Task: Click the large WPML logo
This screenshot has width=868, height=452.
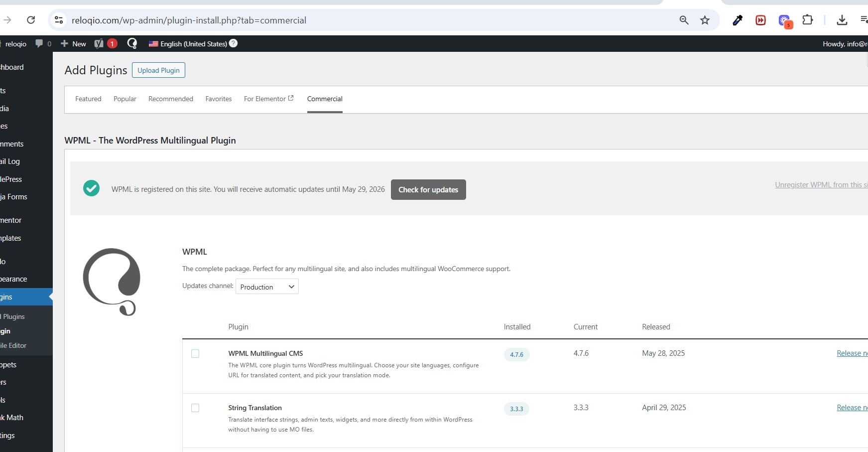Action: [x=112, y=282]
